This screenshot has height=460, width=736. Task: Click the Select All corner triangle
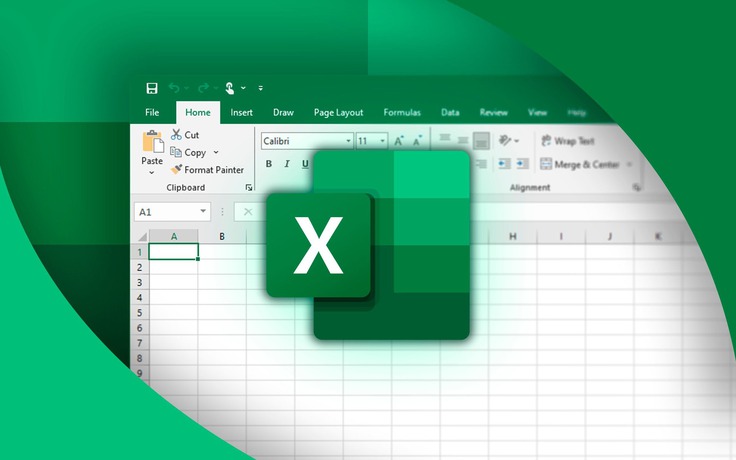click(142, 236)
